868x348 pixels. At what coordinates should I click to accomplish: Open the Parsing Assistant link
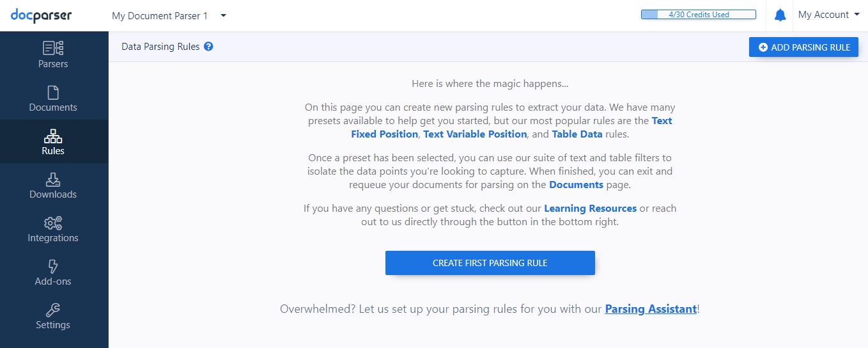coord(651,309)
